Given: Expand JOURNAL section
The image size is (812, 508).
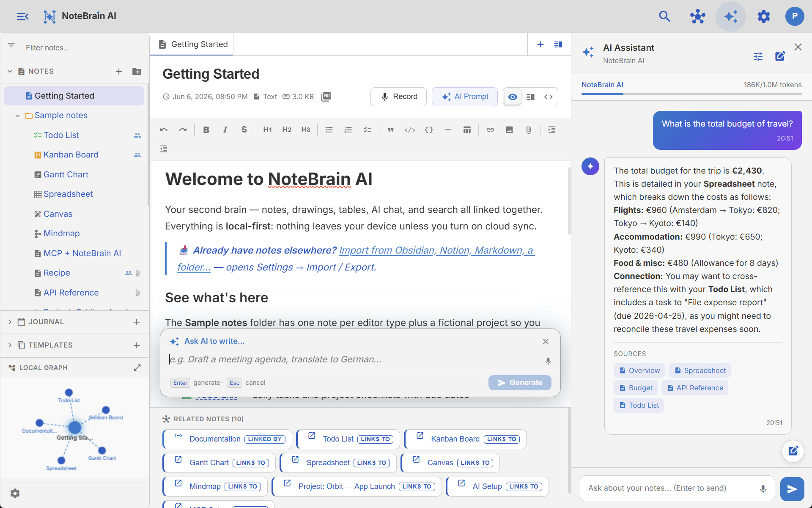Looking at the screenshot, I should click(x=10, y=322).
